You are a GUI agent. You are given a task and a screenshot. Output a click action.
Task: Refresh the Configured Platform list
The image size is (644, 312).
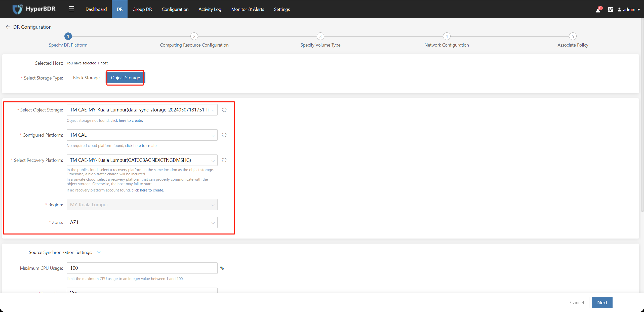[224, 135]
